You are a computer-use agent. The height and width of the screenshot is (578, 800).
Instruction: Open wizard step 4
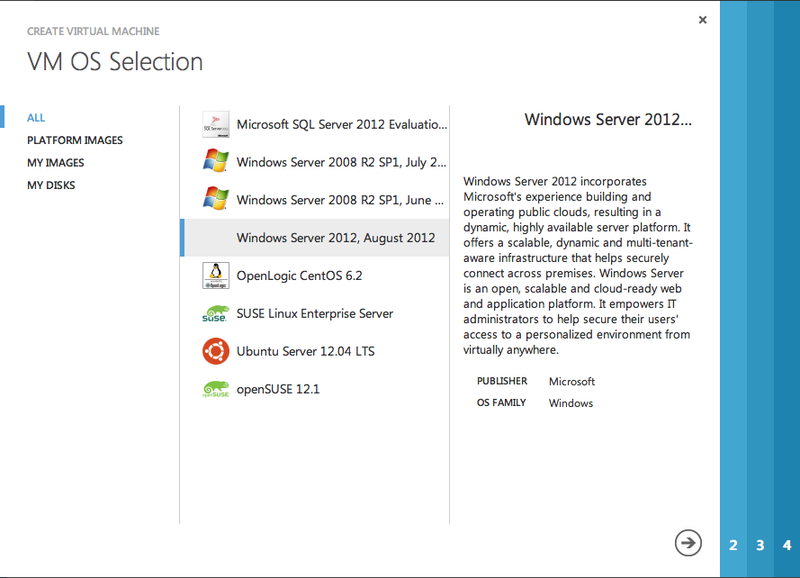[x=787, y=546]
